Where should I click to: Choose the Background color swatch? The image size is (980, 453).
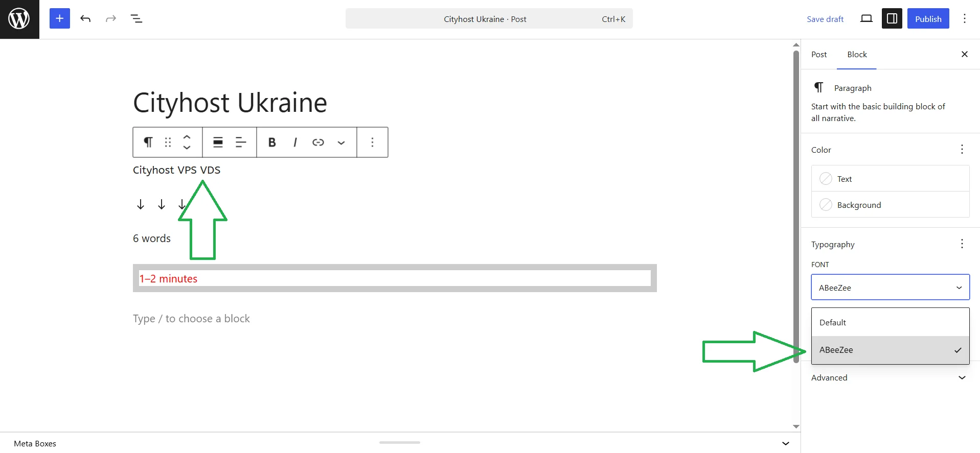(890, 204)
